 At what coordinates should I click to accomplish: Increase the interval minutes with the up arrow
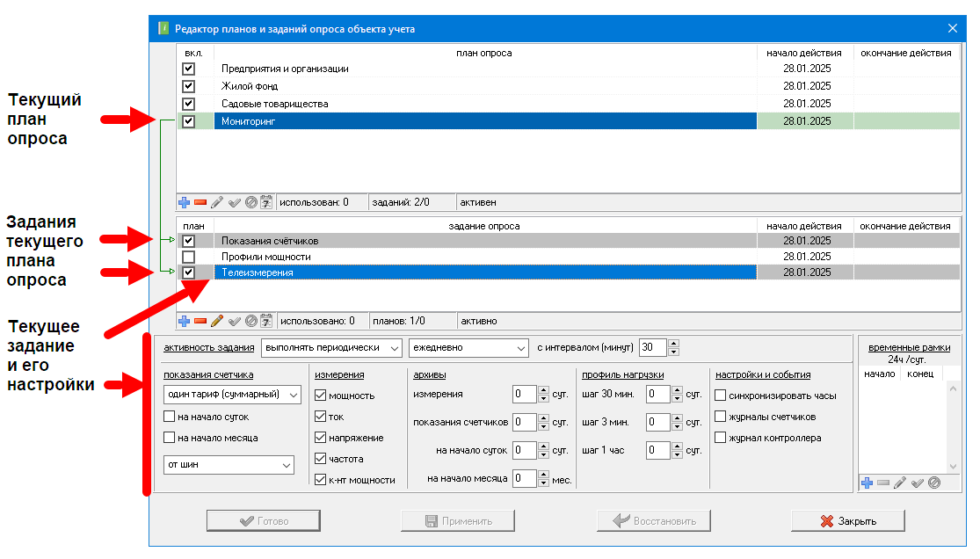coord(674,344)
